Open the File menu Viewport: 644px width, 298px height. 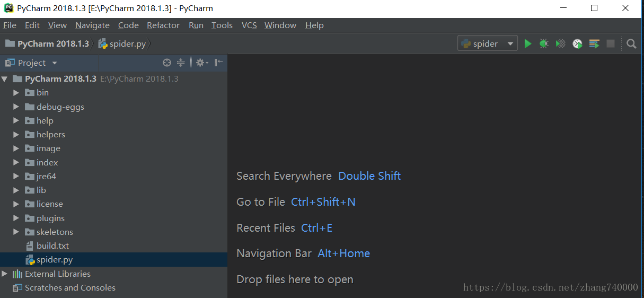click(10, 25)
